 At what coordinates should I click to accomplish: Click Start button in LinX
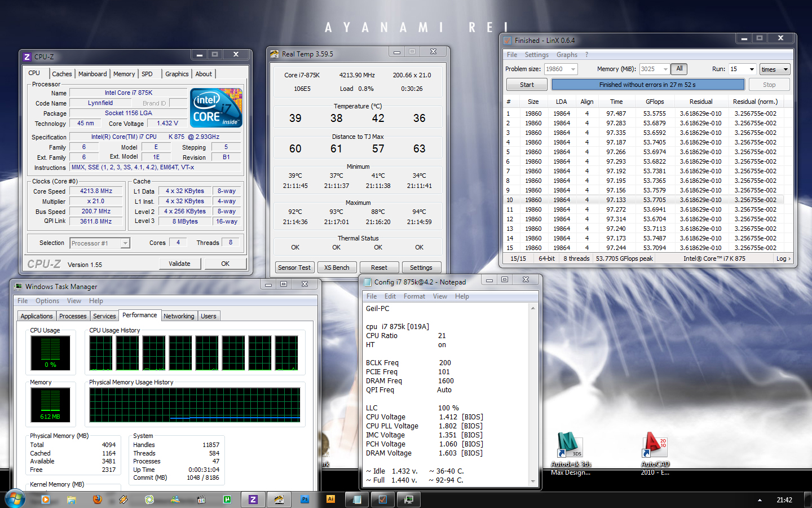tap(527, 85)
